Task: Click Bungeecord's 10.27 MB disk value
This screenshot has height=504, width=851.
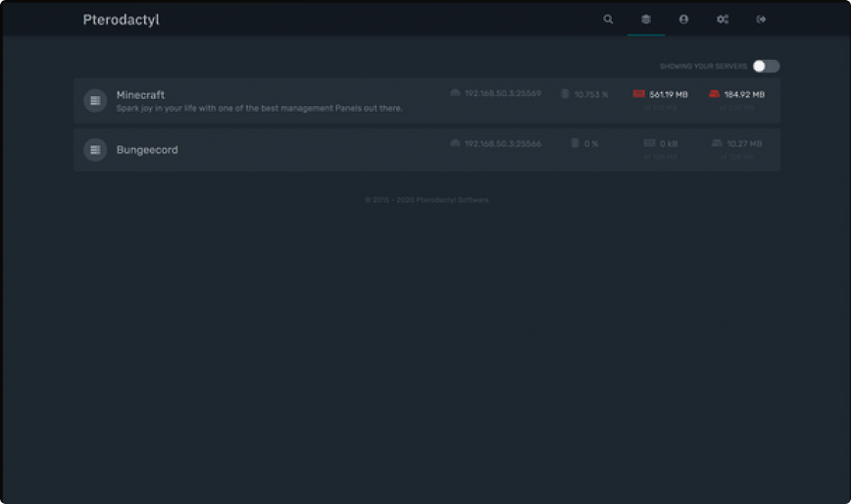Action: point(744,144)
